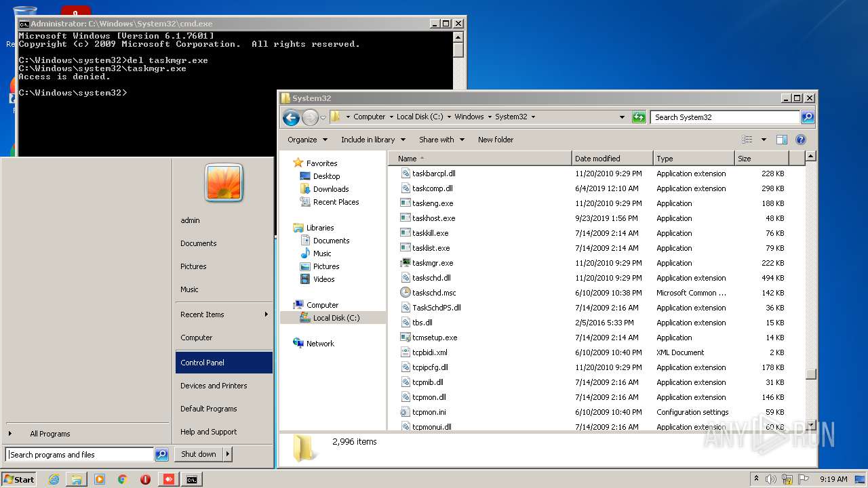Open Windows Media Player from taskbar
Viewport: 868px width, 488px height.
pyautogui.click(x=100, y=479)
